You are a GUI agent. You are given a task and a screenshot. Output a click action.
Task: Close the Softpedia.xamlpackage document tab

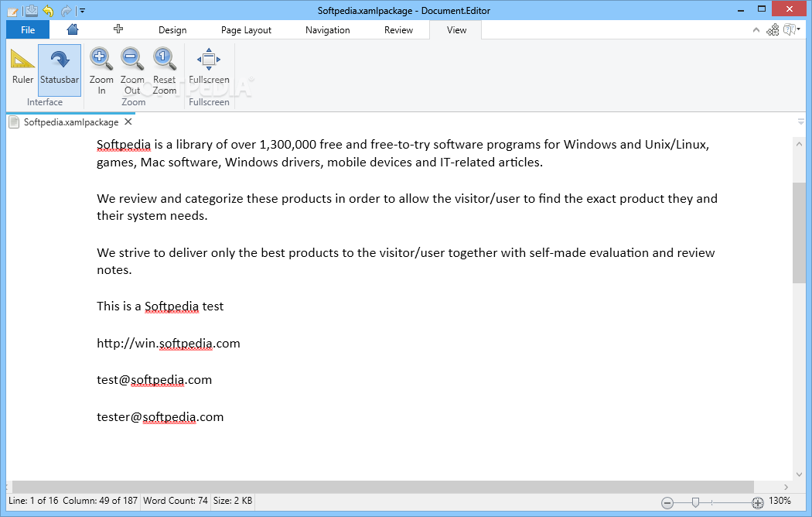pos(128,122)
